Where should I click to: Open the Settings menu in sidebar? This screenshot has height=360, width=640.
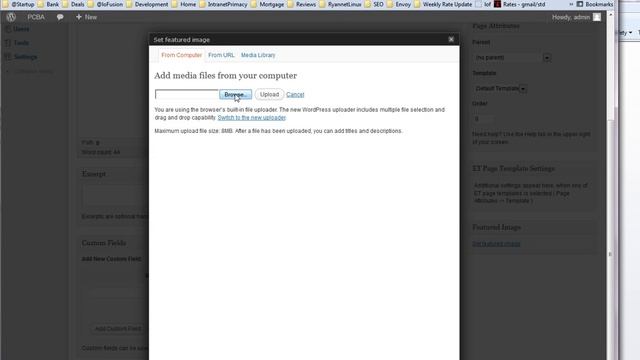(x=25, y=57)
